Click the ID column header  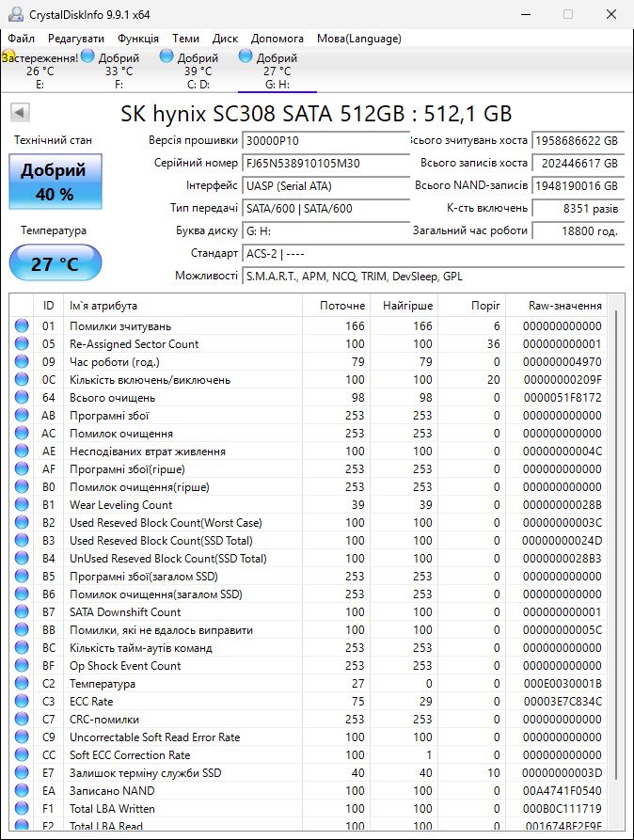[x=48, y=306]
